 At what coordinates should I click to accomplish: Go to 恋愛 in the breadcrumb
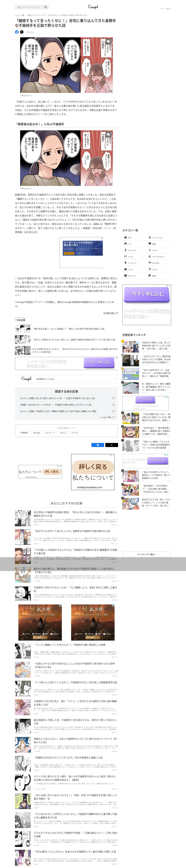tap(23, 15)
